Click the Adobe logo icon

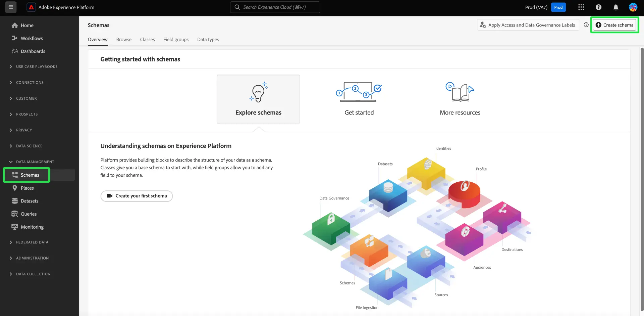[31, 7]
